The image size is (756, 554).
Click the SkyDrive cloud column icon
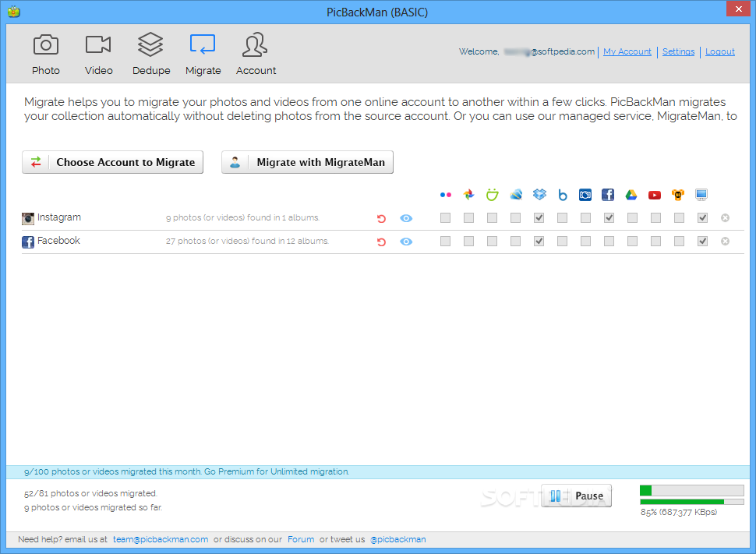coord(516,195)
